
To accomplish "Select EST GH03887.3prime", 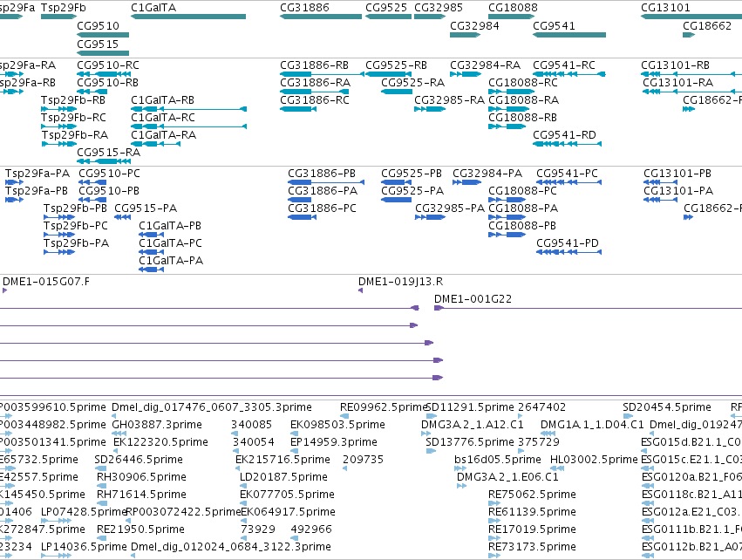I will (119, 434).
